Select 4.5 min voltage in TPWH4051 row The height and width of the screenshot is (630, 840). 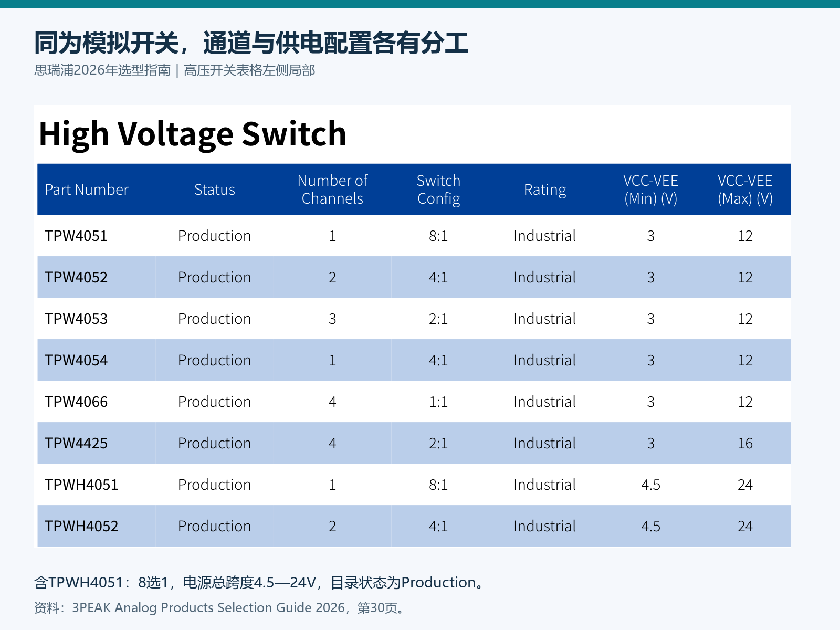650,485
